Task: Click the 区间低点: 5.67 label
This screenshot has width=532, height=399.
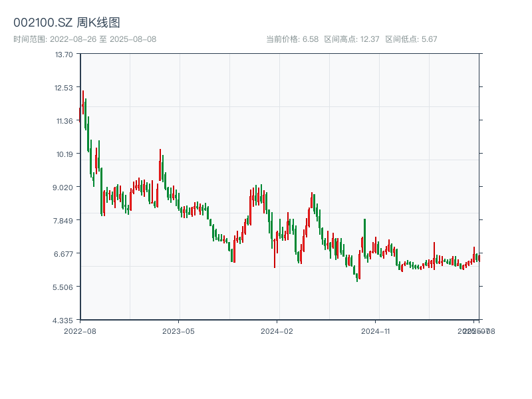Action: [411, 39]
